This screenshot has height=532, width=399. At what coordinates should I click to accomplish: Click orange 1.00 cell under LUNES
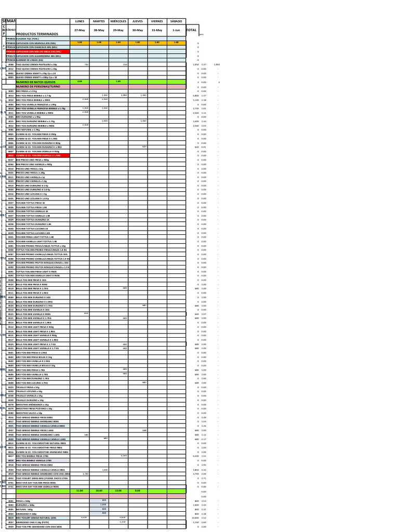tap(79, 43)
